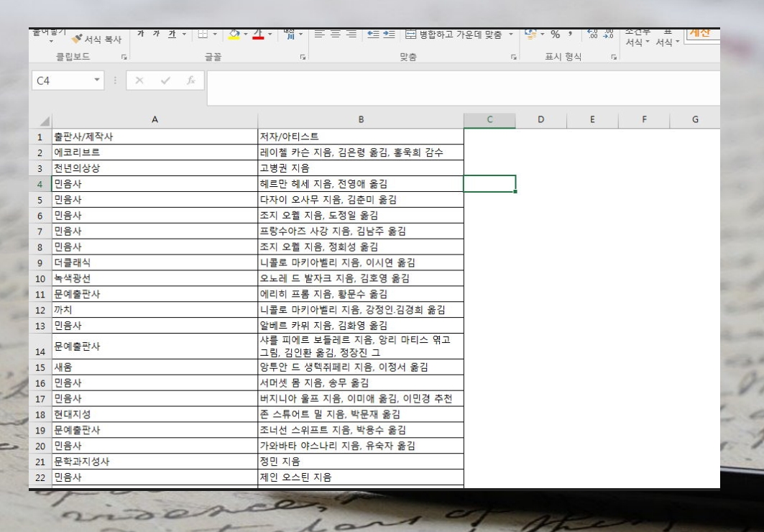The height and width of the screenshot is (532, 764).
Task: Click cell 문학과지성사
Action: 155,462
